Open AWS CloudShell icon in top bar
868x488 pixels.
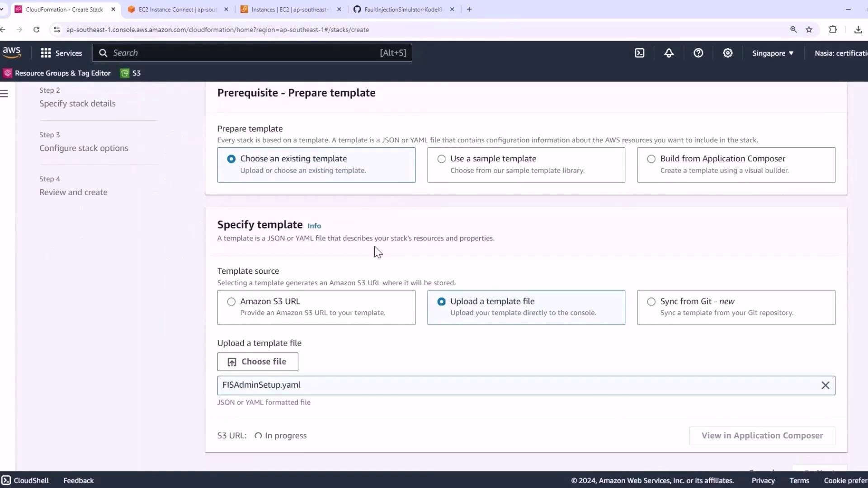(x=639, y=53)
